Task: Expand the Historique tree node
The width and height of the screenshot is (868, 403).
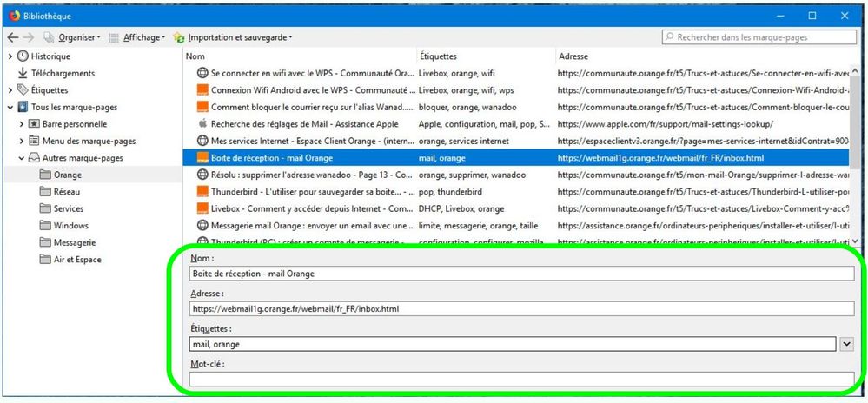Action: pos(10,56)
